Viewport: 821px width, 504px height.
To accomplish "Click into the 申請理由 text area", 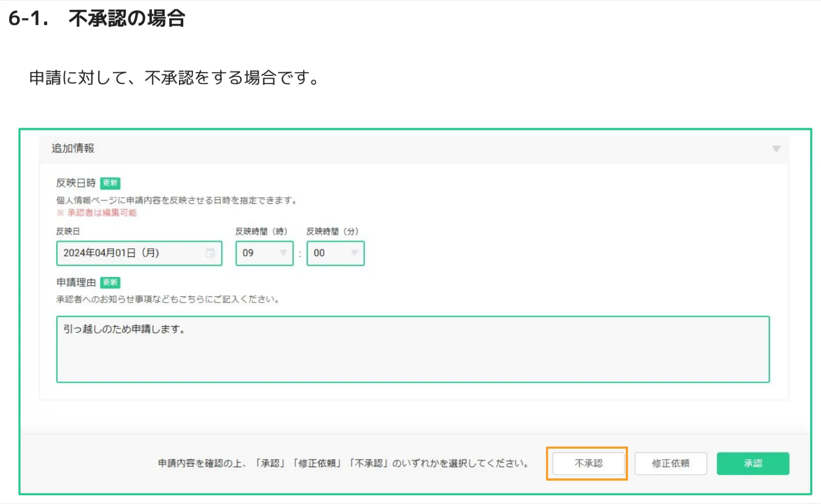I will click(x=413, y=349).
